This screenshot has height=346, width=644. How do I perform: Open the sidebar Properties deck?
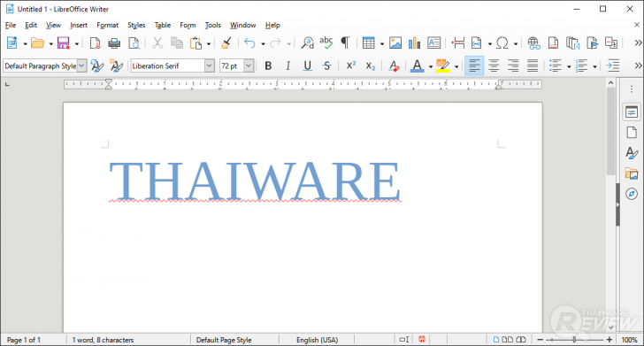[x=632, y=112]
